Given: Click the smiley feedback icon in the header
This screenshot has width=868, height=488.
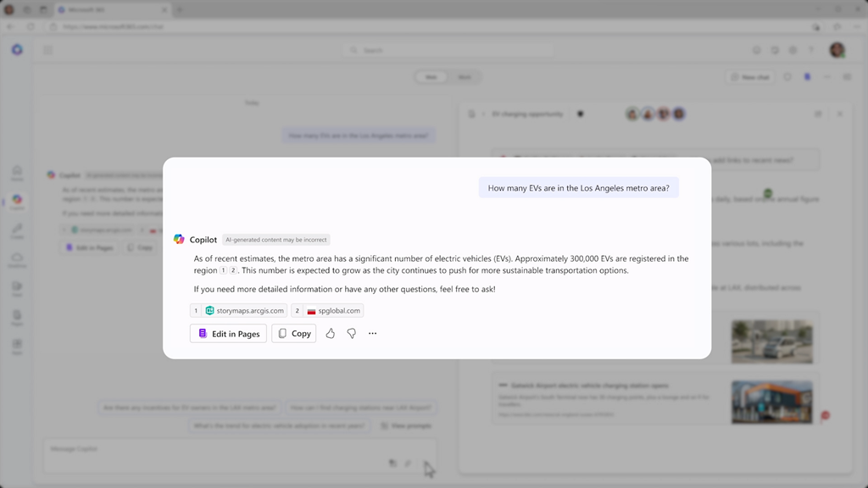Looking at the screenshot, I should click(757, 50).
